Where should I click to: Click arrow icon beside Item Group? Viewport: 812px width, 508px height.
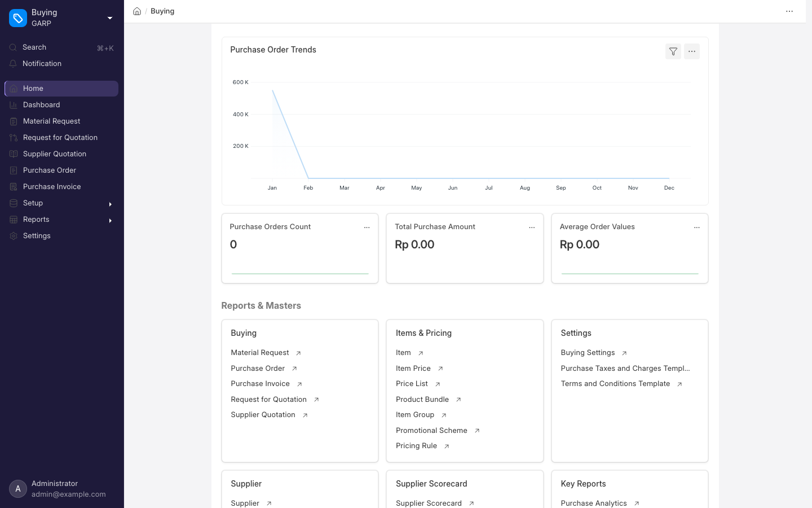tap(444, 415)
